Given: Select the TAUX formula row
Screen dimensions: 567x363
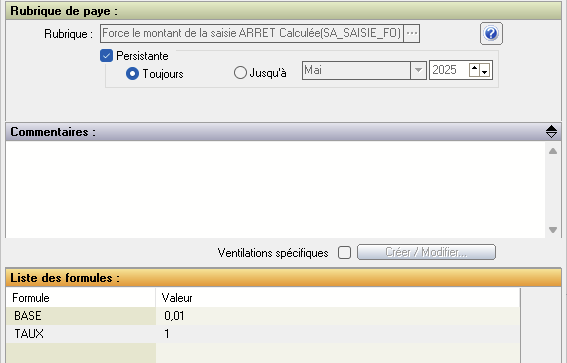Looking at the screenshot, I should [263, 334].
